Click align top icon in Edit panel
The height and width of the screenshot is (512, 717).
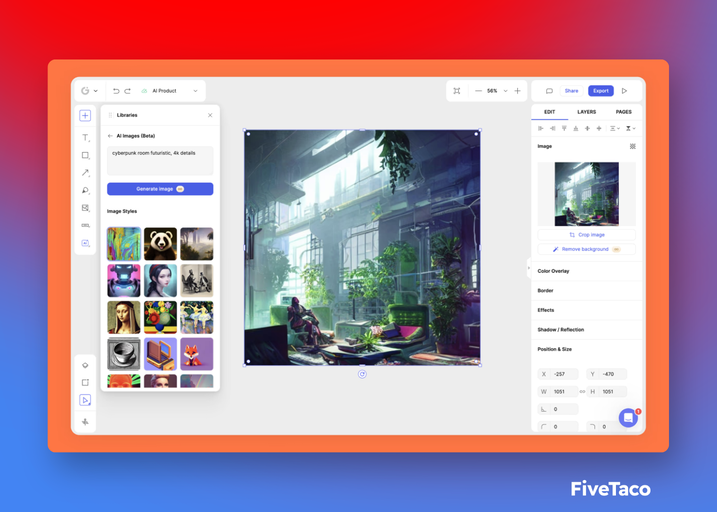pos(564,128)
